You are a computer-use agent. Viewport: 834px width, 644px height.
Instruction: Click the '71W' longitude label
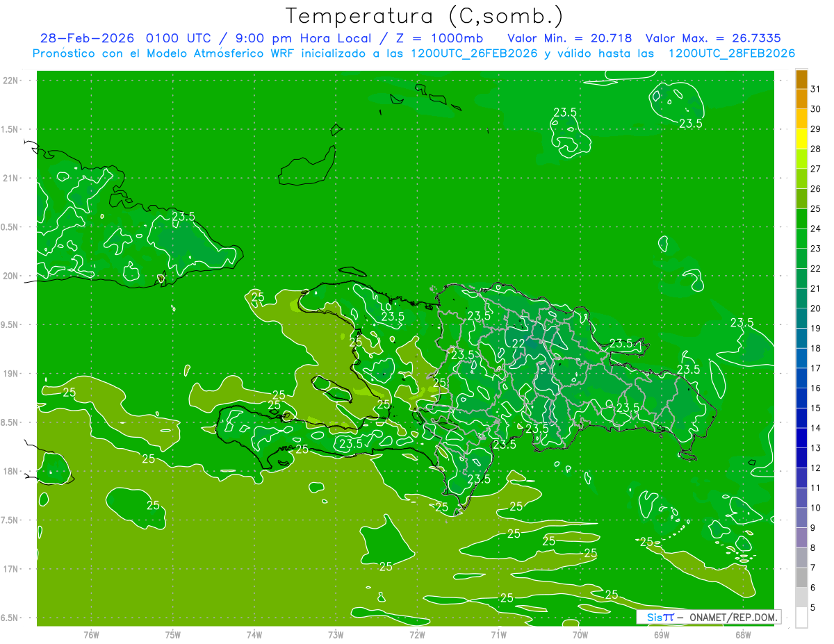pos(498,634)
